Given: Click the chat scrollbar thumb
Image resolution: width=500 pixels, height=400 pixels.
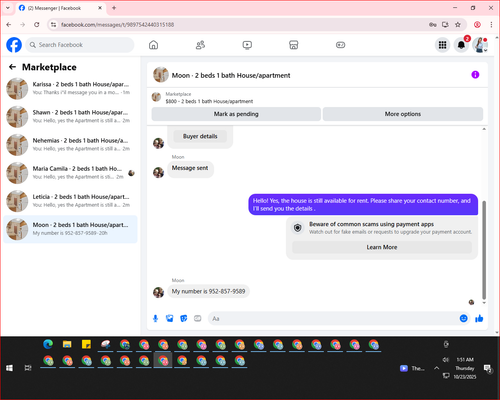Looking at the screenshot, I should coord(484,250).
